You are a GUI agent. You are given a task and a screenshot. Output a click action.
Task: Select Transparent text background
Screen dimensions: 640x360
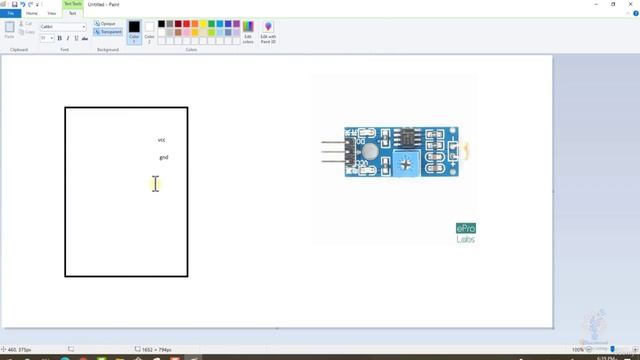click(108, 32)
